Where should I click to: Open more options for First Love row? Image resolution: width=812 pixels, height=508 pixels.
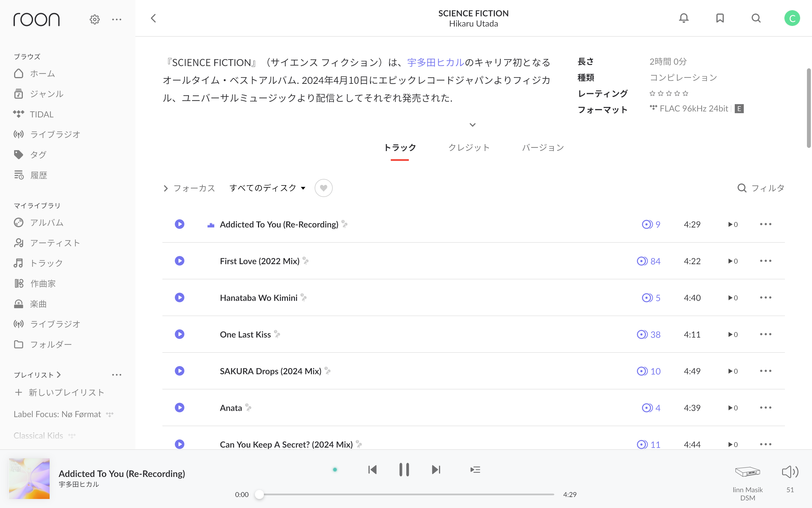pos(765,261)
